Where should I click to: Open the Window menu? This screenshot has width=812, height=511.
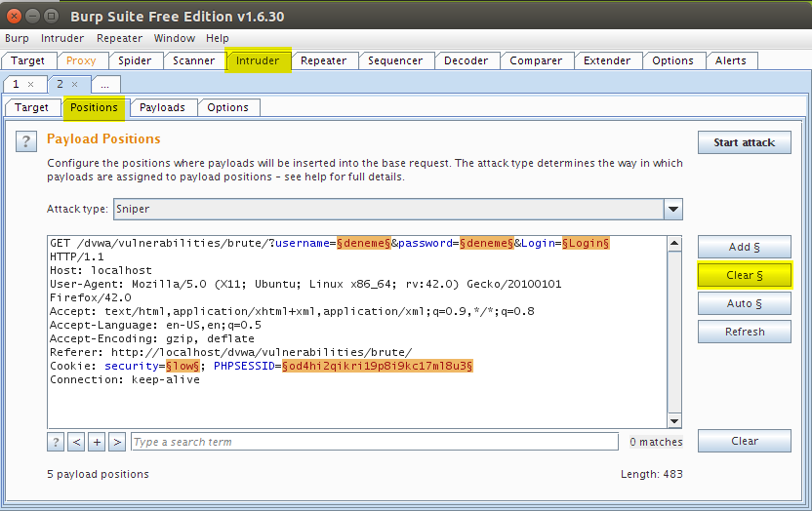point(174,38)
